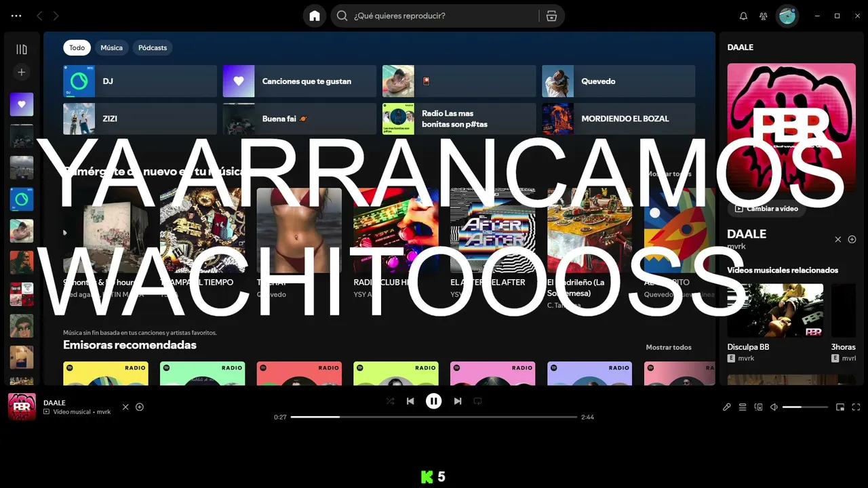Switch to the Música filter tab

tap(111, 47)
